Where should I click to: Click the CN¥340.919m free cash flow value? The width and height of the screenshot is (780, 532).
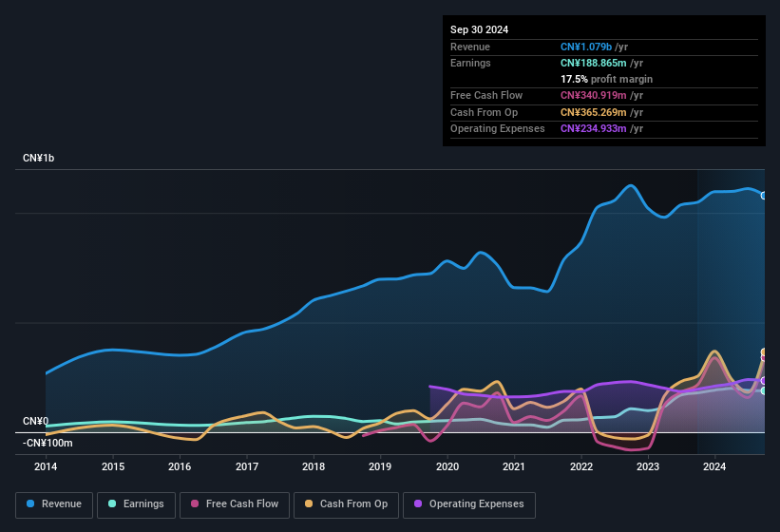click(x=594, y=95)
